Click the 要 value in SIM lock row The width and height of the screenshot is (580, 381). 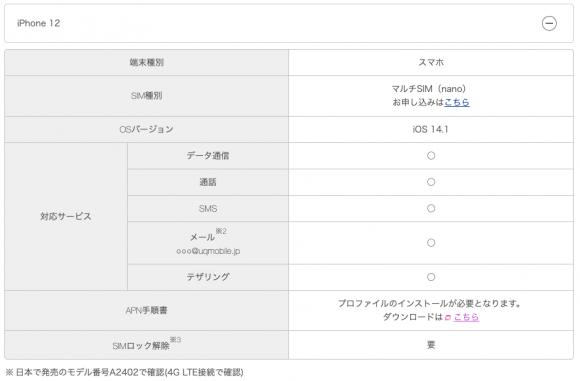pos(431,345)
